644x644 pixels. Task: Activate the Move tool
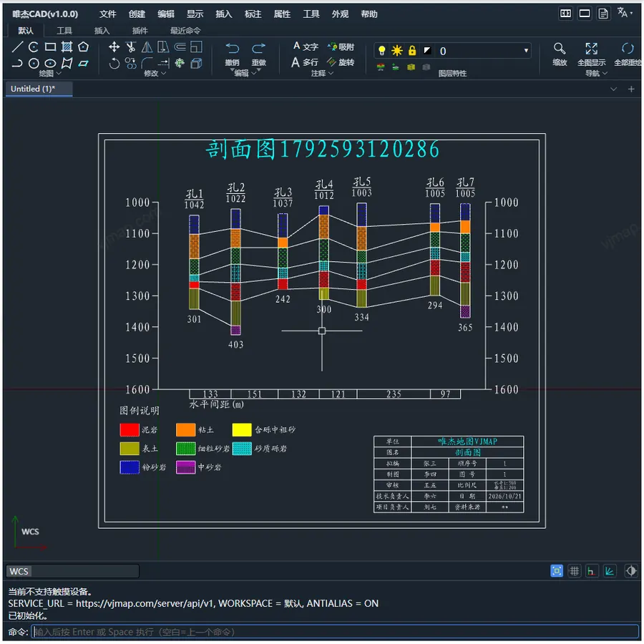coord(114,47)
